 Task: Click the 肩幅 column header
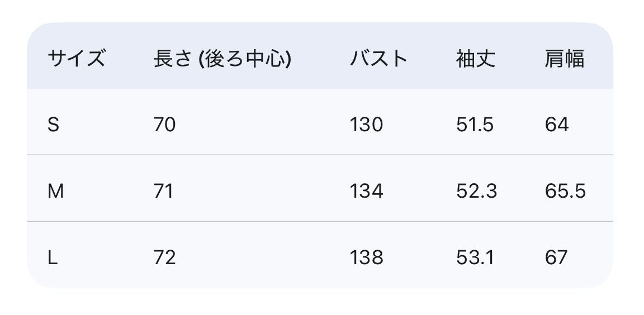point(565,59)
